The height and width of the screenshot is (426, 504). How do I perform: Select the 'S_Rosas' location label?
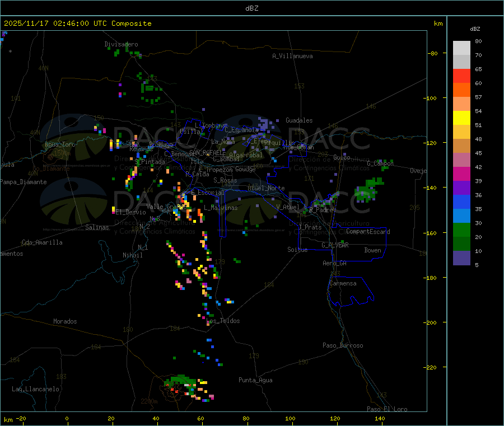pos(225,180)
